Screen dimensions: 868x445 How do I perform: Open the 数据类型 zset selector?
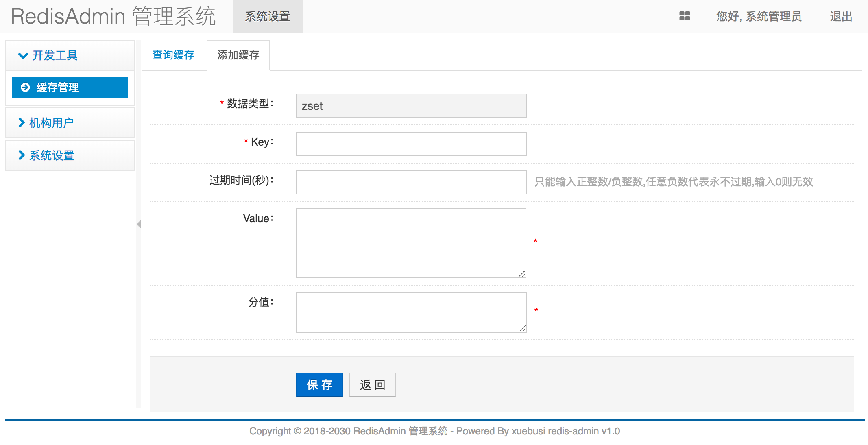click(411, 106)
